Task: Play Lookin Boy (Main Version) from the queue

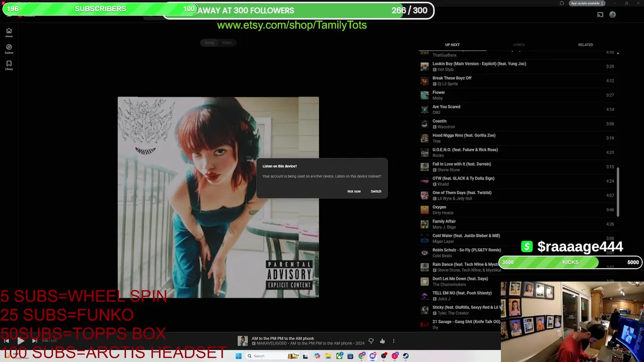Action: tap(517, 66)
